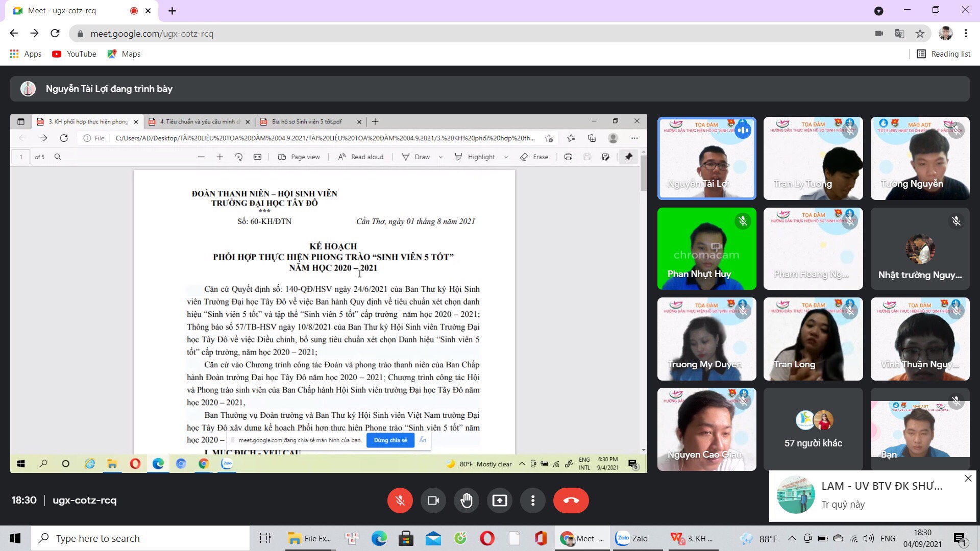The height and width of the screenshot is (551, 980).
Task: Open the LAM - UV BTV message notification
Action: pos(873,496)
